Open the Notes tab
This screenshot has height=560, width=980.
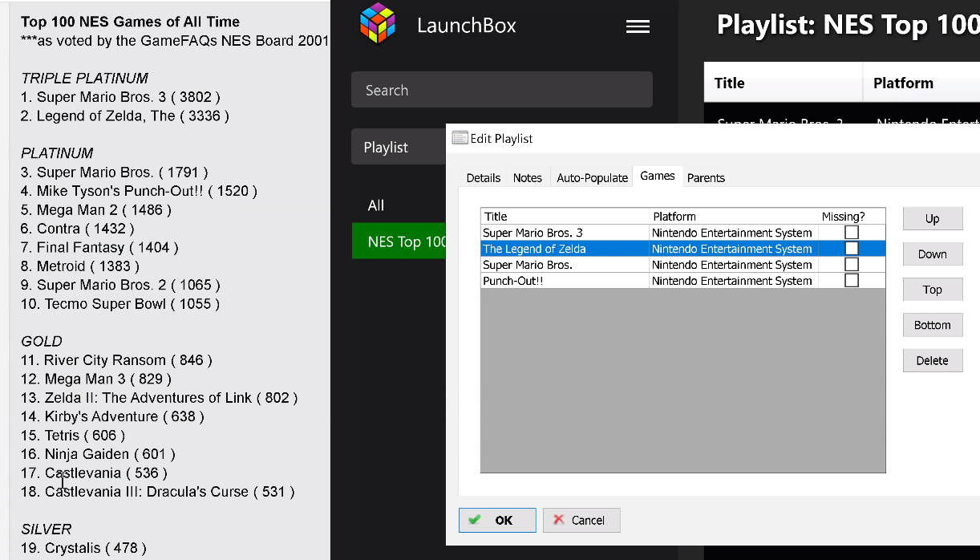point(528,178)
